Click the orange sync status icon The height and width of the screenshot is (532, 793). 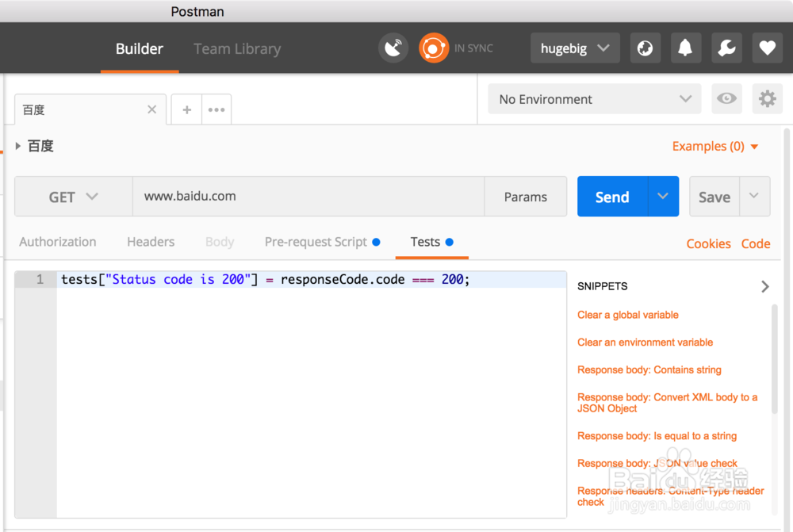tap(434, 48)
